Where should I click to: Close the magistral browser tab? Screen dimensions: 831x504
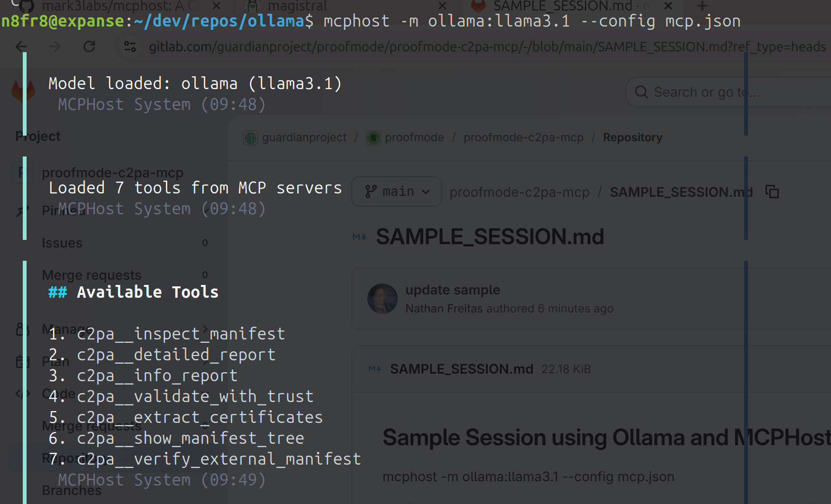tap(442, 6)
